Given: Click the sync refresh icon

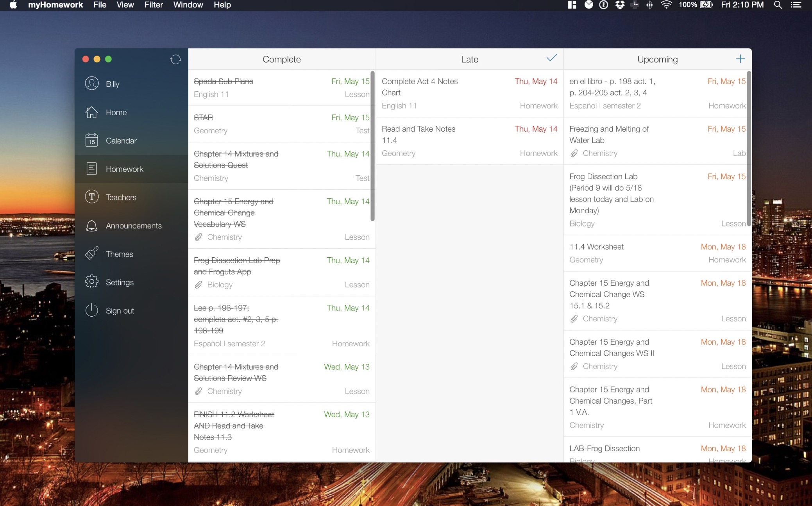Looking at the screenshot, I should point(175,59).
